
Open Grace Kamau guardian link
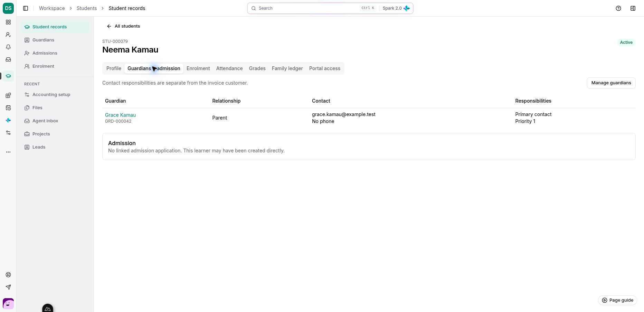pyautogui.click(x=120, y=115)
